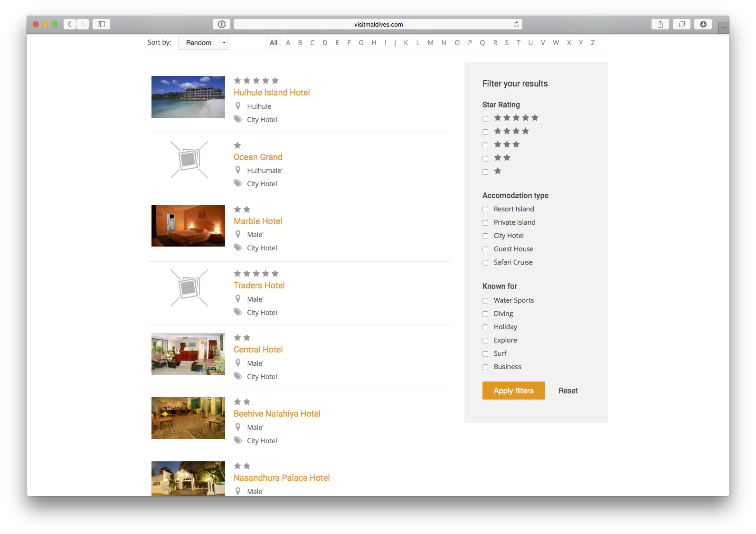The height and width of the screenshot is (534, 756).
Task: Click the Hulhule Island Hotel star rating
Action: (x=256, y=80)
